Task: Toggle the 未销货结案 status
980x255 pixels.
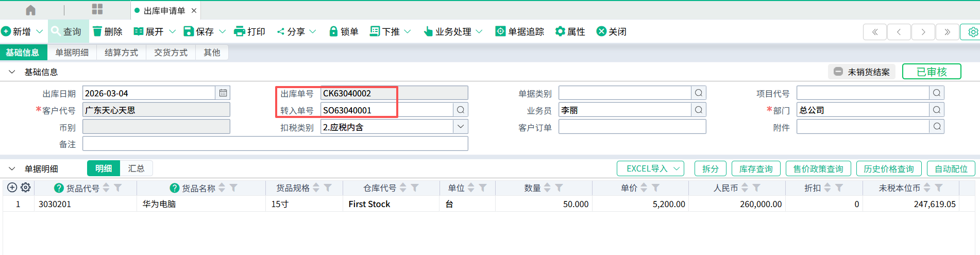Action: 862,72
